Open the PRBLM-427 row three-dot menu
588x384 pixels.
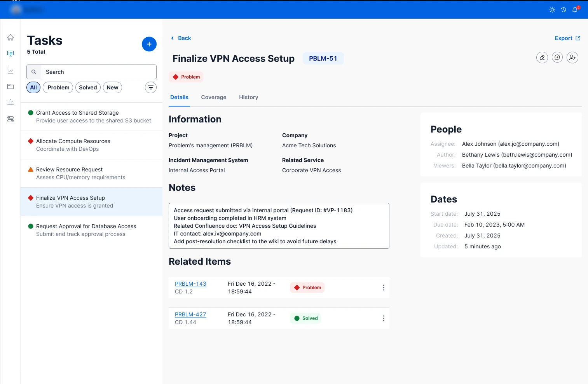(384, 318)
